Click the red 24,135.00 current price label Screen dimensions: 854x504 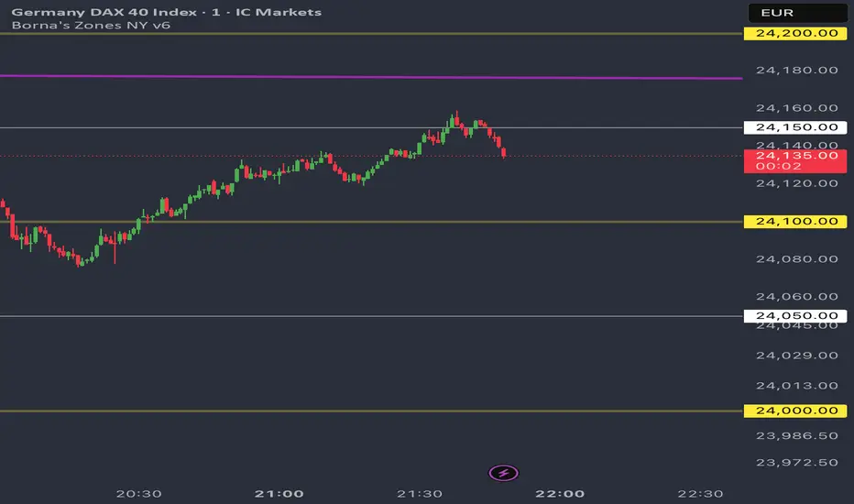(794, 155)
